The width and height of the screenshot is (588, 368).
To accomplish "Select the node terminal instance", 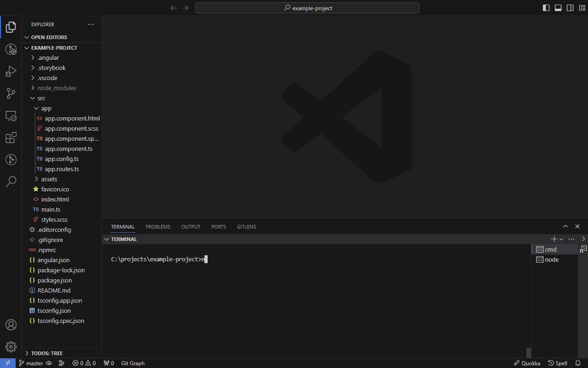I will tap(554, 259).
